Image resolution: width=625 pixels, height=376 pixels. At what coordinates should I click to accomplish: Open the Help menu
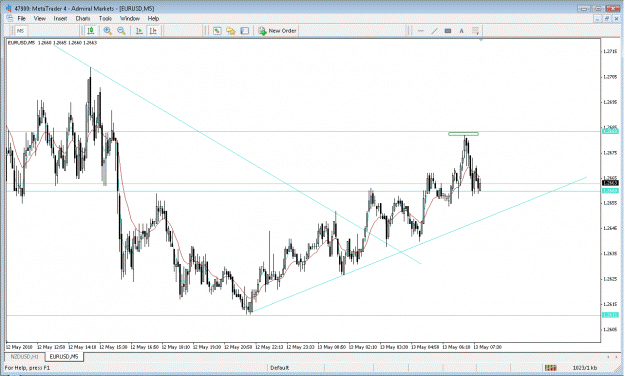click(153, 18)
